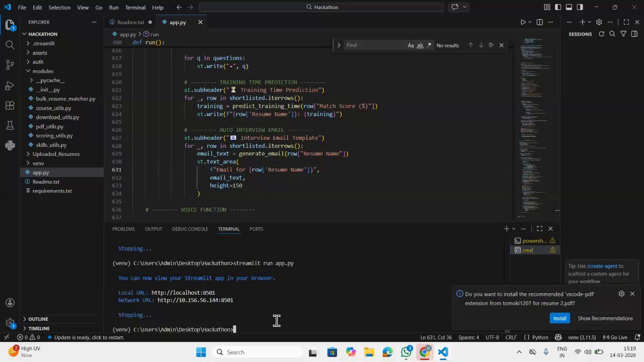Install the recommended vscode-pdf extension

click(560, 318)
